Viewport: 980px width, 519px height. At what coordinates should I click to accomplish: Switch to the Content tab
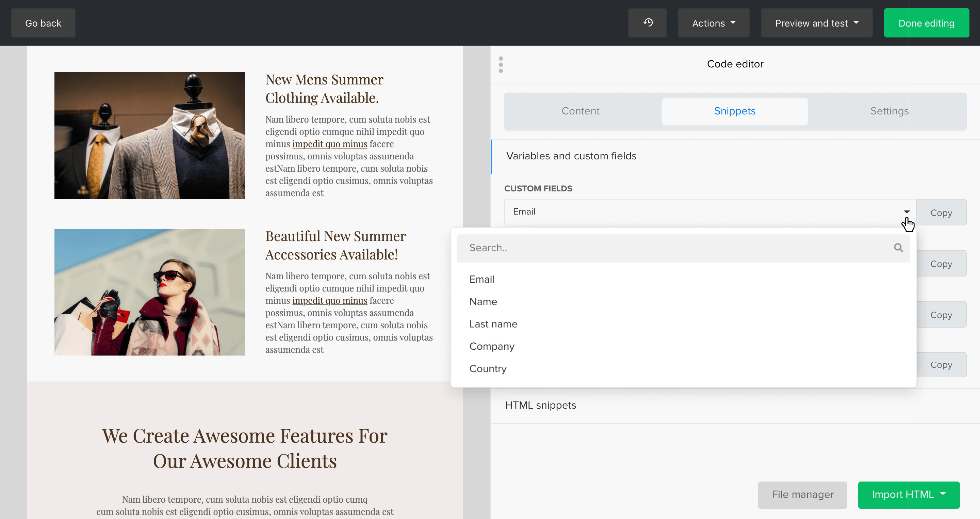click(580, 111)
